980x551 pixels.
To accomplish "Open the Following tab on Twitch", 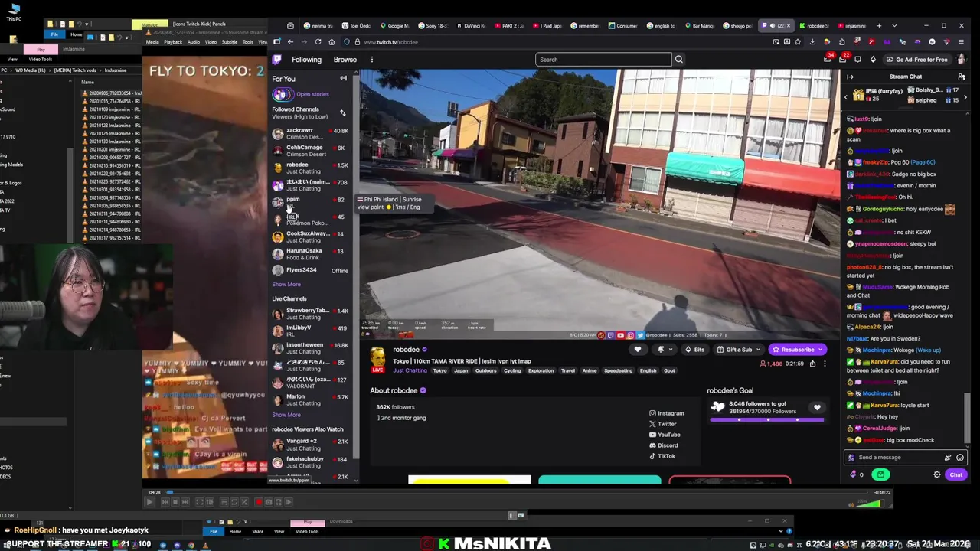I will click(x=306, y=60).
